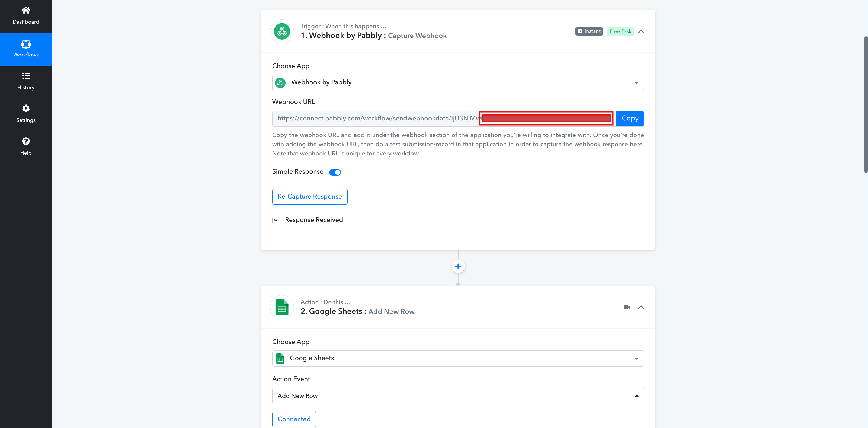Click the Webhook URL field
The width and height of the screenshot is (868, 428).
[444, 118]
